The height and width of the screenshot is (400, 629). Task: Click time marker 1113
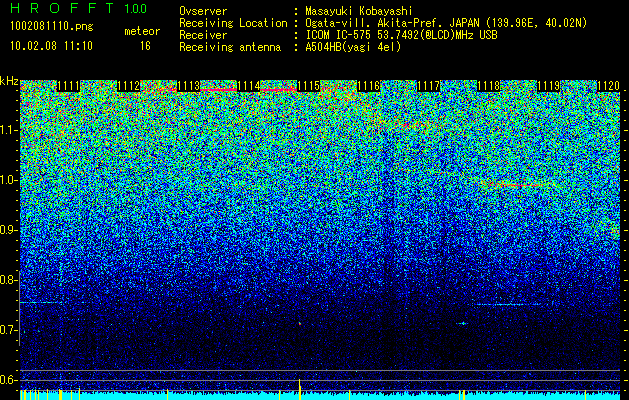189,86
